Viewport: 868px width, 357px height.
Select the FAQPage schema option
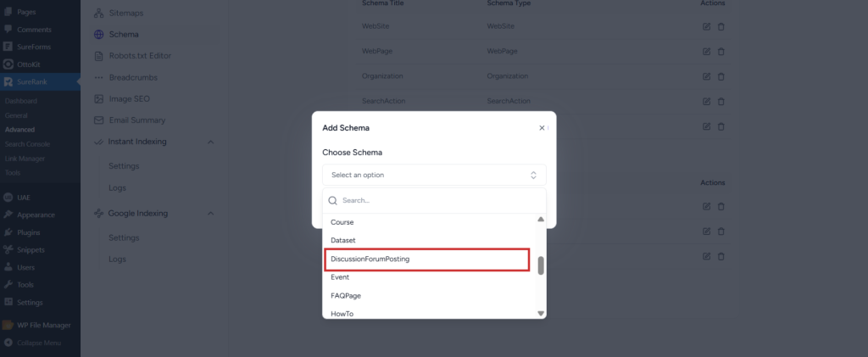tap(346, 296)
